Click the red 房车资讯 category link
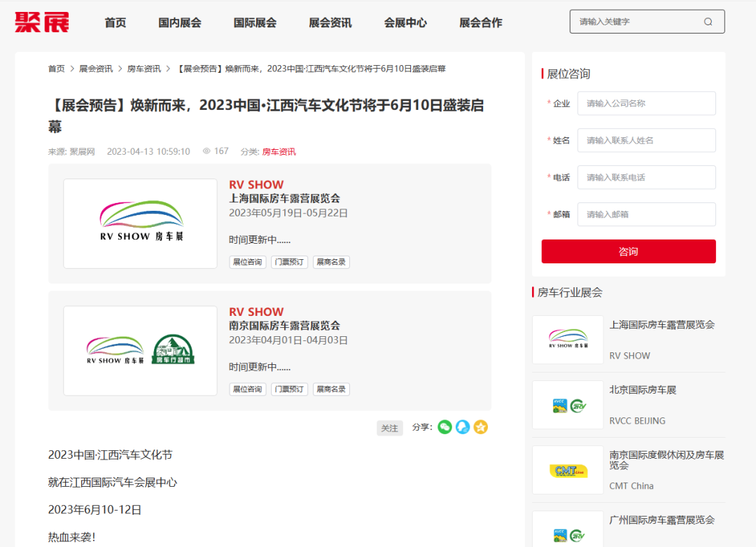 (x=279, y=151)
